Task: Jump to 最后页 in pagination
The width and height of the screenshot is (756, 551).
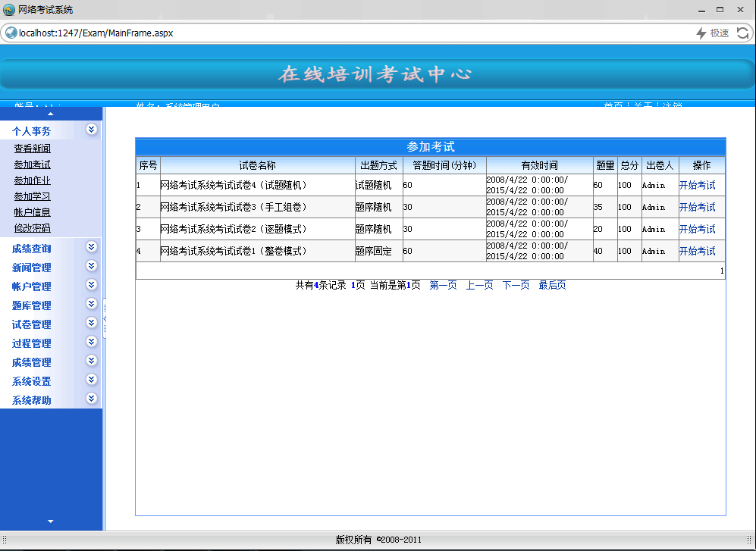Action: click(x=552, y=286)
